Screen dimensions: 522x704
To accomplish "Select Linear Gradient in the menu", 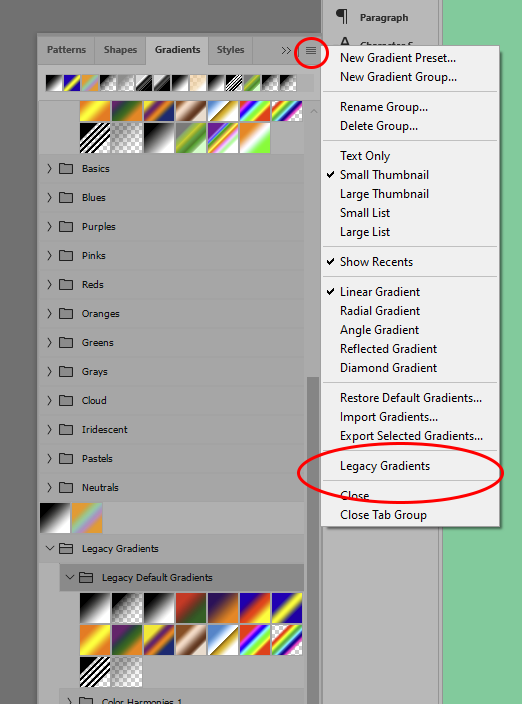I will pos(380,292).
